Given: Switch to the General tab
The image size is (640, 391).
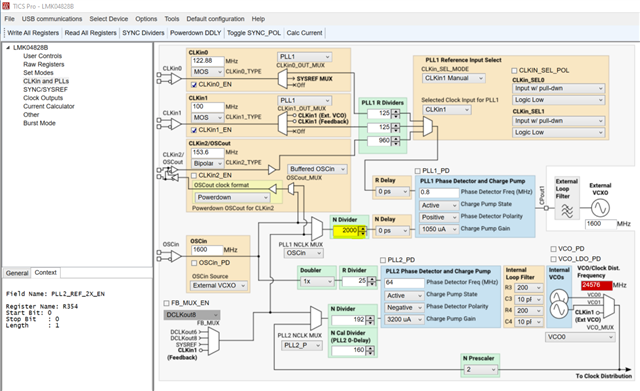Looking at the screenshot, I should pyautogui.click(x=17, y=273).
